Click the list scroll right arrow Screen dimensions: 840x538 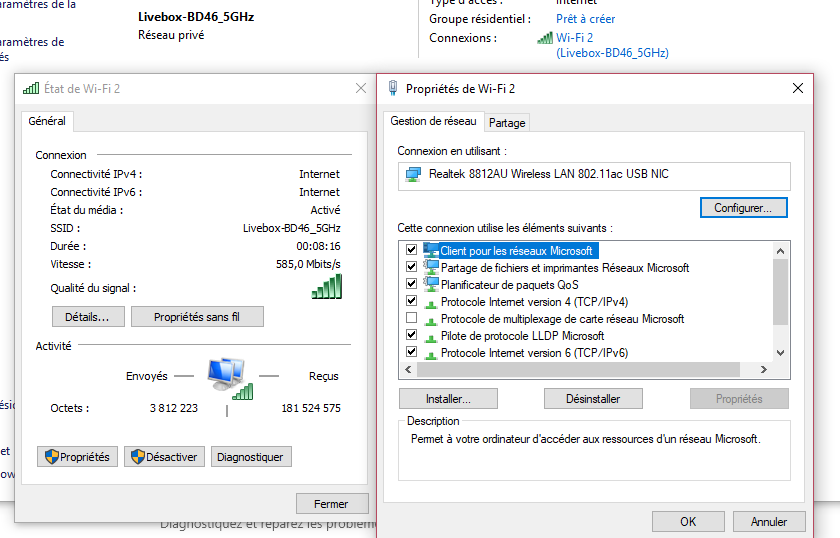(x=764, y=370)
